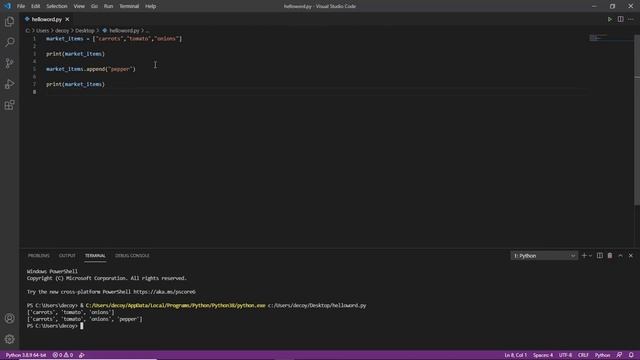Screen dimensions: 640x360
Task: Click 'Ln 8, Col 1' in status bar
Action: pos(516,355)
